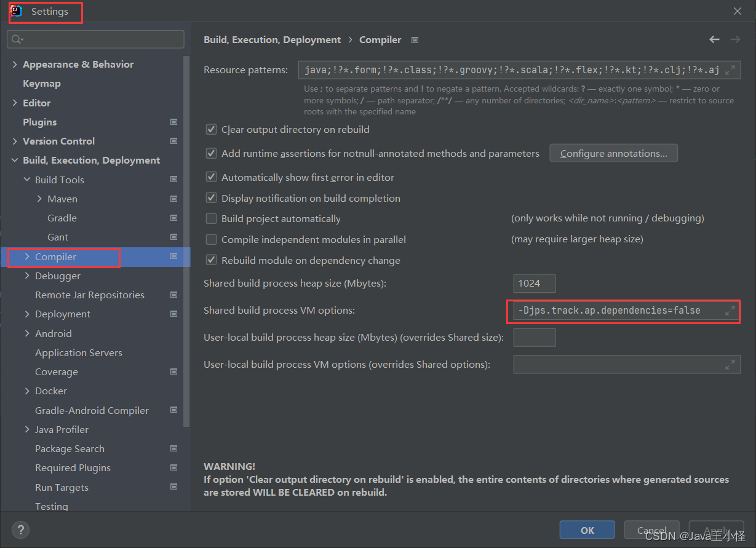
Task: Enable Build project automatically checkbox
Action: [x=211, y=218]
